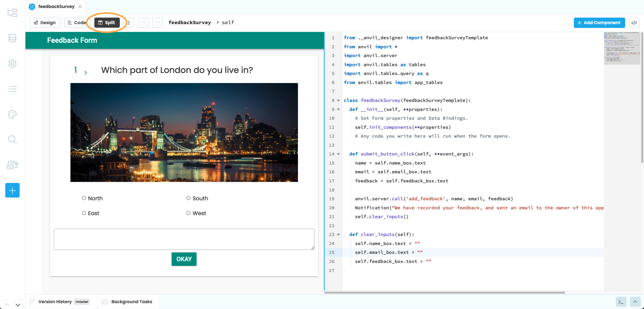Select the North radio button
The height and width of the screenshot is (309, 644).
(x=84, y=198)
